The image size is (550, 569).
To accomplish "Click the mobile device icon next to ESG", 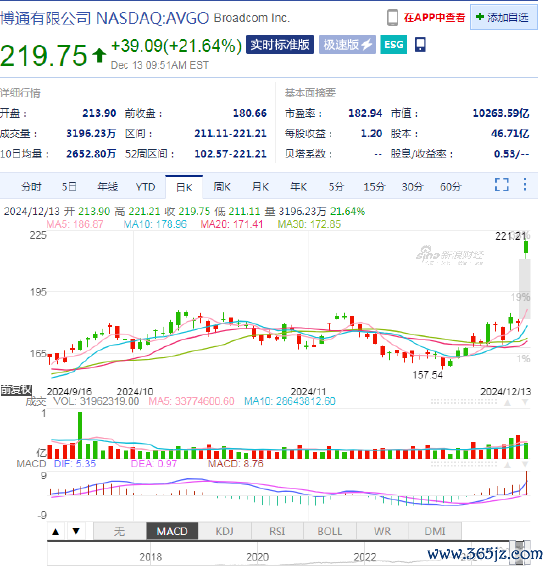I will (420, 45).
